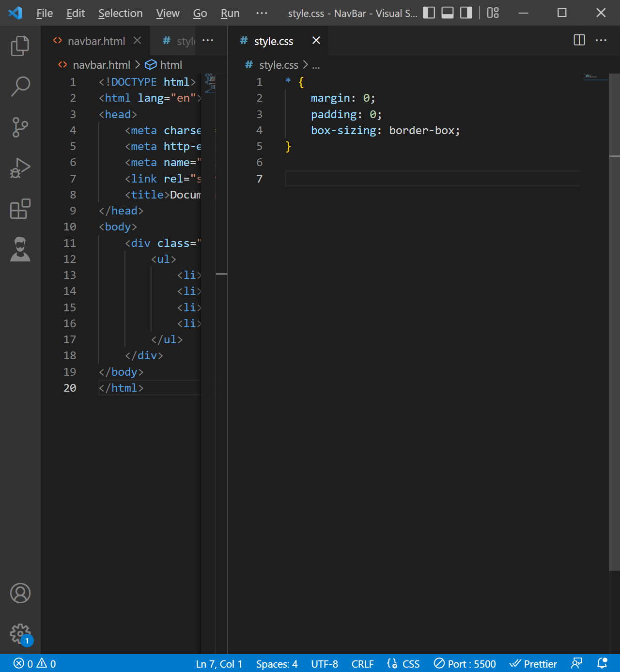620x672 pixels.
Task: Click the padding: 0; line in style.css
Action: [x=346, y=114]
